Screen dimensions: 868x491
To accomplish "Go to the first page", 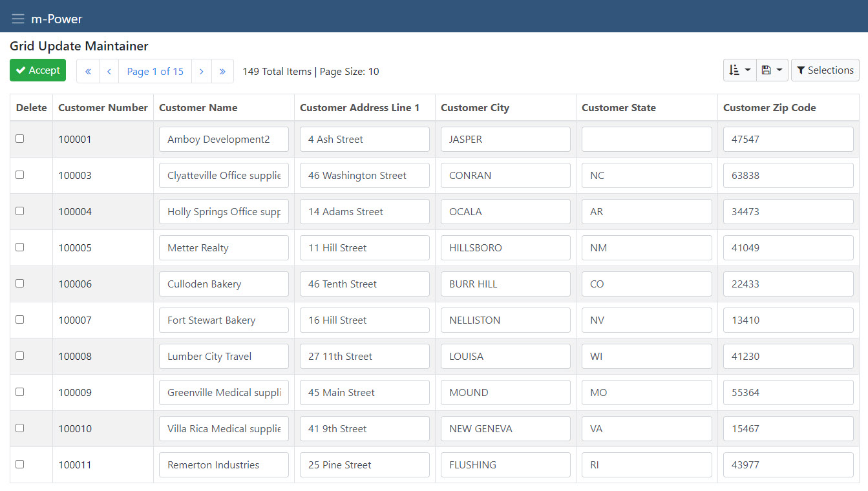I will pyautogui.click(x=88, y=71).
